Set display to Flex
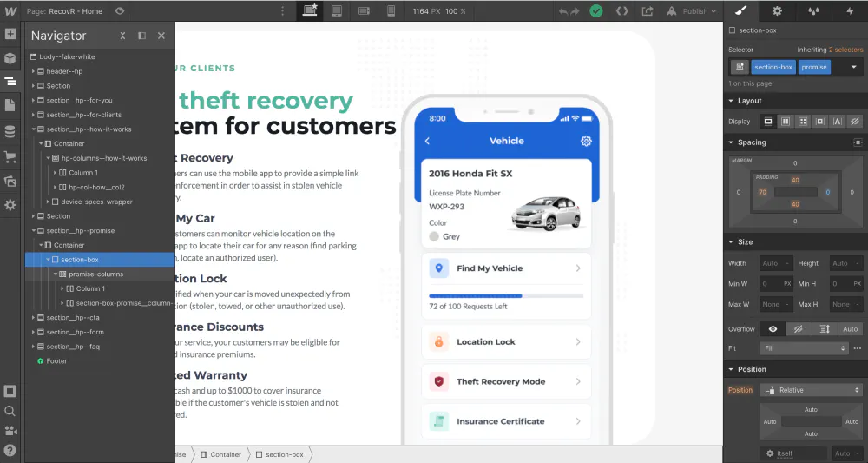 point(786,122)
